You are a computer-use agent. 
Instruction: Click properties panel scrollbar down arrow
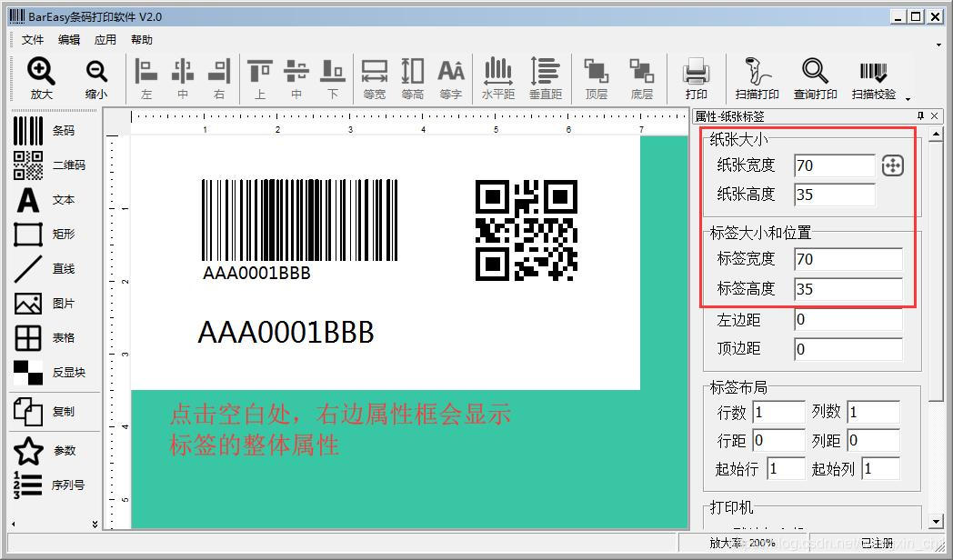[936, 521]
